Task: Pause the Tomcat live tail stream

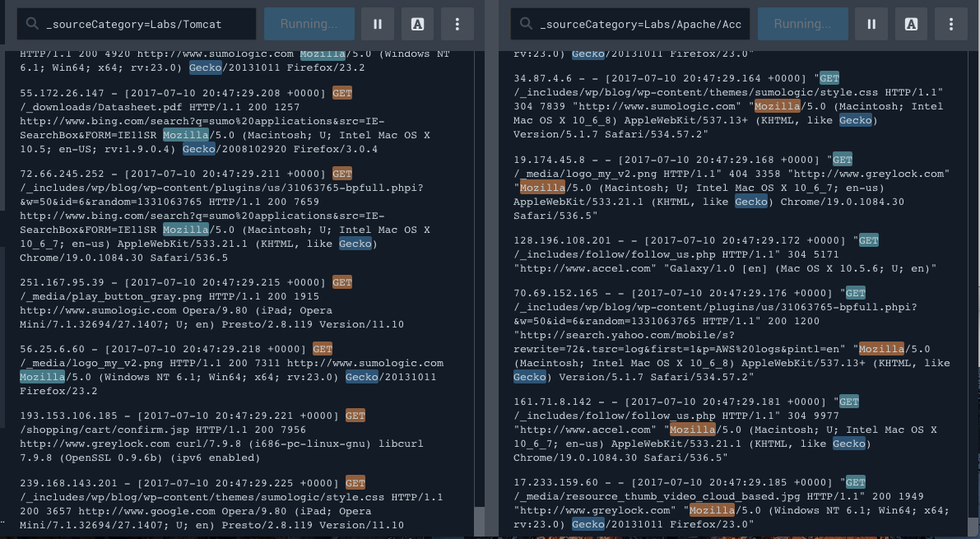Action: [378, 25]
